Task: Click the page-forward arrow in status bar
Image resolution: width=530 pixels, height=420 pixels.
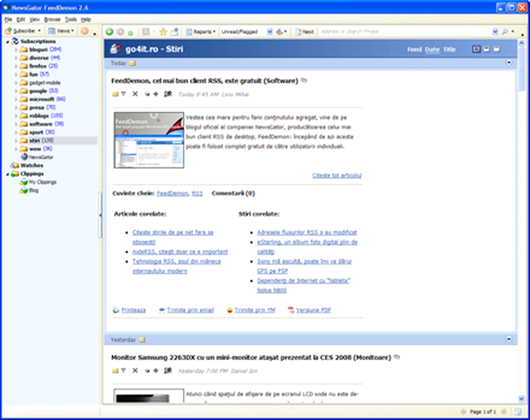Action: (504, 412)
